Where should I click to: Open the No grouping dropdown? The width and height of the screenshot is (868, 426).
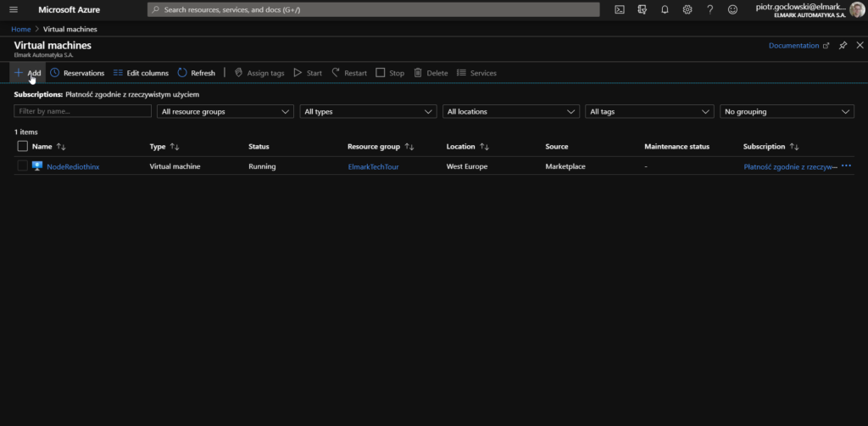787,111
